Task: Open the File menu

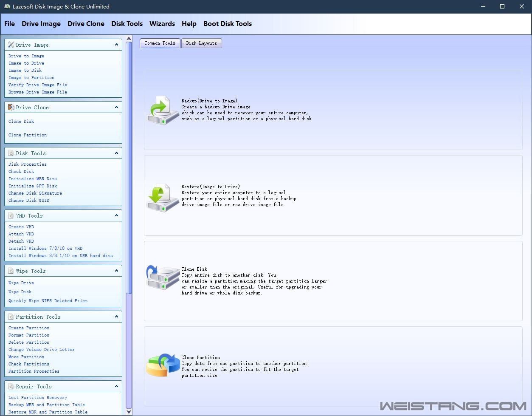Action: click(x=9, y=24)
